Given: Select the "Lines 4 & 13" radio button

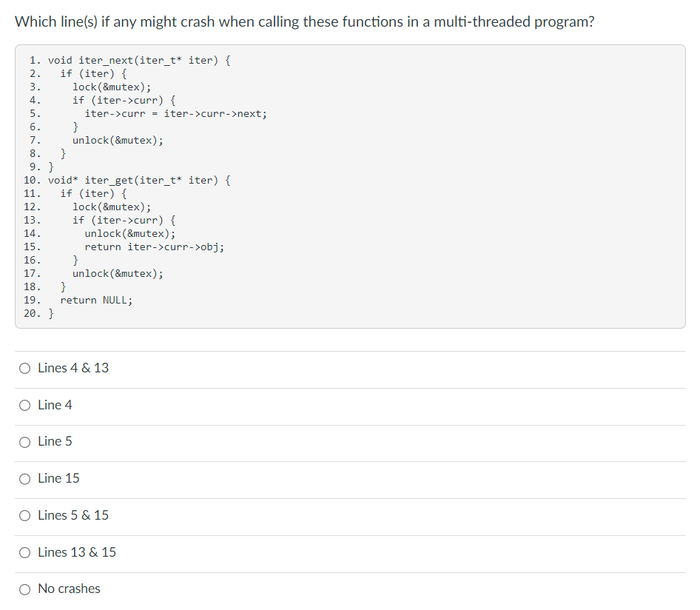Looking at the screenshot, I should (x=24, y=368).
